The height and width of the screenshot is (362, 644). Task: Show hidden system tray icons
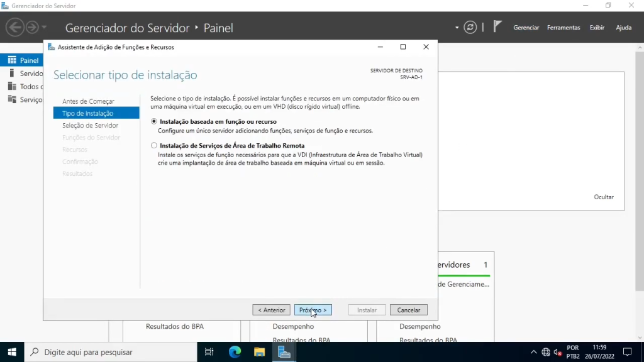pyautogui.click(x=533, y=352)
